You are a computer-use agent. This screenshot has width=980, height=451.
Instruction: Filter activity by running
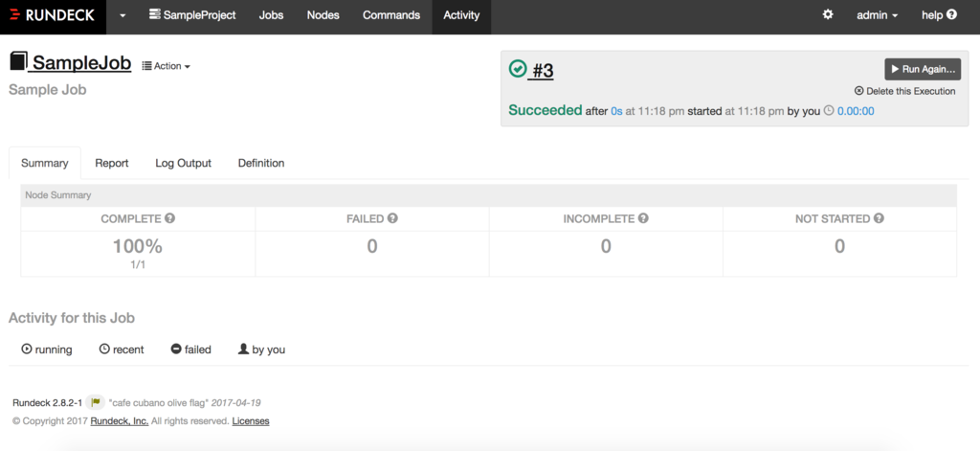point(47,350)
